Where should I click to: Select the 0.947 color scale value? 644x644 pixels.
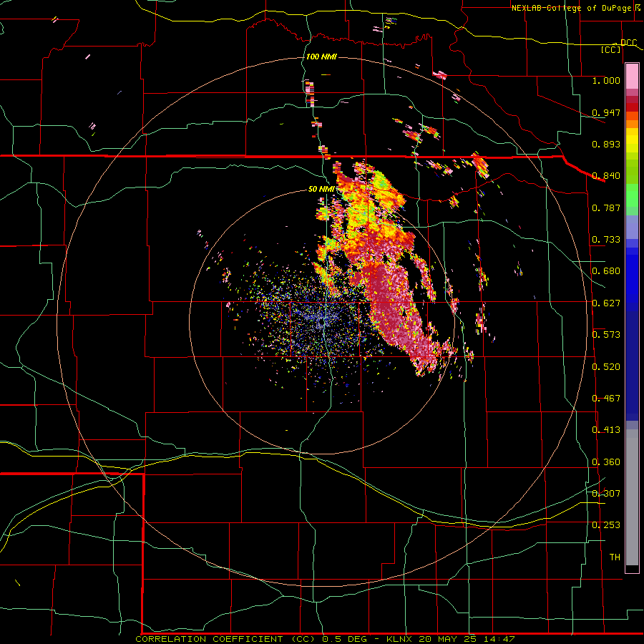point(606,112)
